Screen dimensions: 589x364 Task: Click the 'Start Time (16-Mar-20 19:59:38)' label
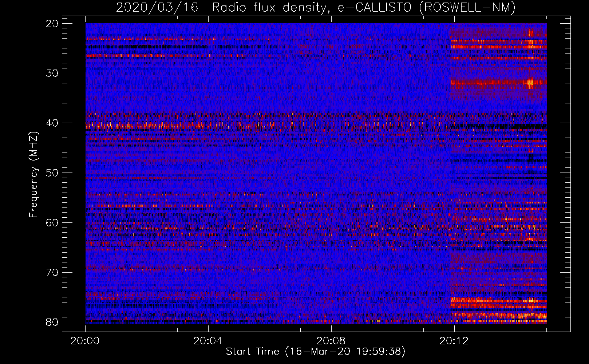[316, 352]
